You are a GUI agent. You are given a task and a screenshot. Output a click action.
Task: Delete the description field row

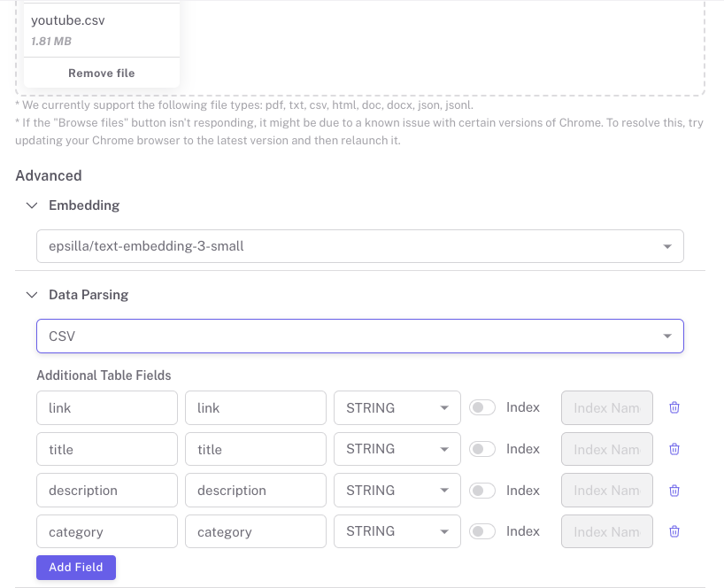pos(674,491)
